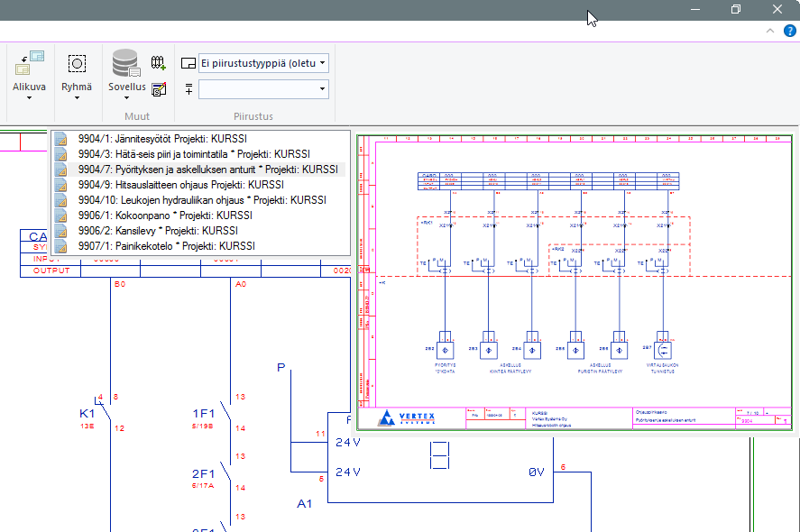The height and width of the screenshot is (532, 800).
Task: Switch to drawing 9904/1 Jännitesyötöt
Action: click(x=162, y=139)
